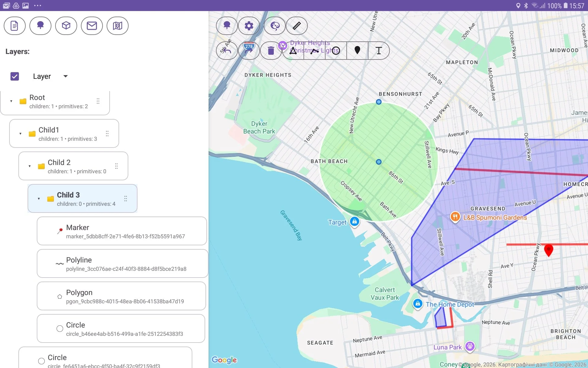Select the ruler measure tool
The height and width of the screenshot is (368, 588).
(x=296, y=26)
